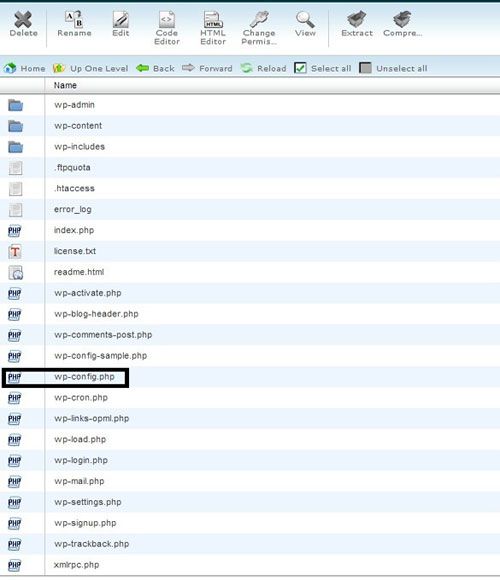Select the wp-mail.php file name
The image size is (500, 580).
pos(79,482)
